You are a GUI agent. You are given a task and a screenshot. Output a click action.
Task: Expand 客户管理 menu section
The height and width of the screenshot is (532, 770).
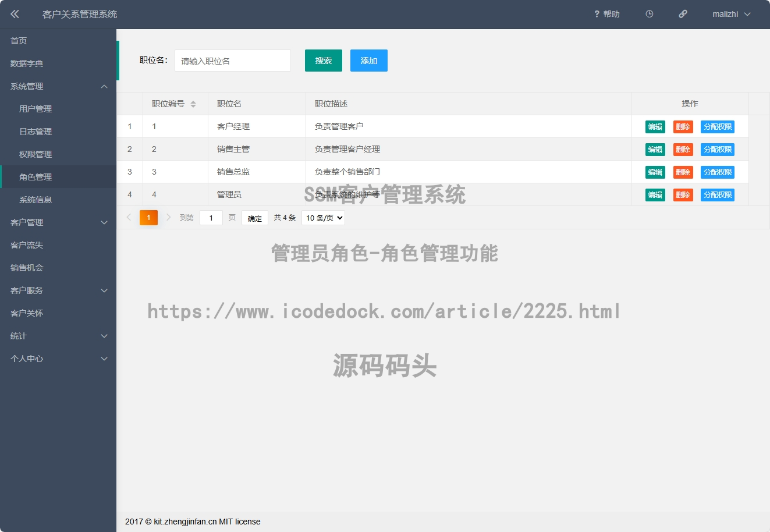58,222
